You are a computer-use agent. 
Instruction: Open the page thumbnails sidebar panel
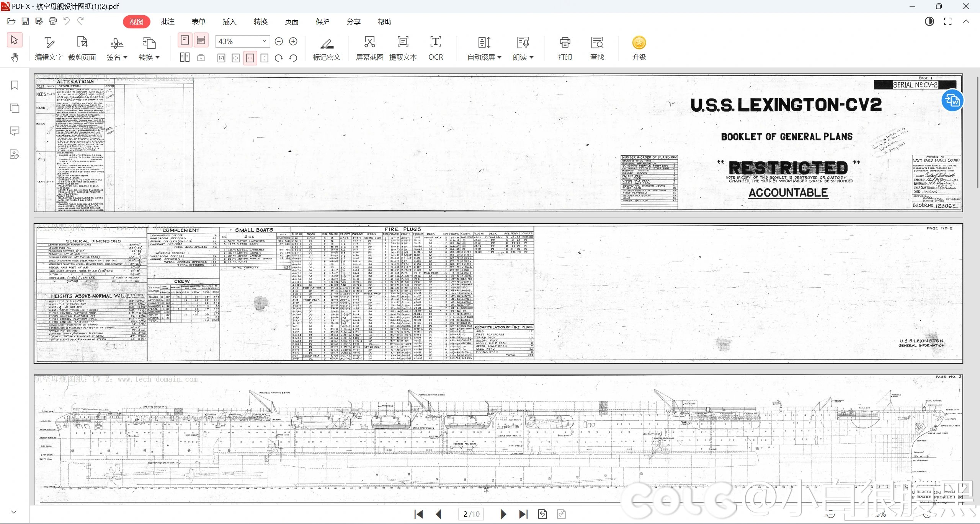click(15, 108)
